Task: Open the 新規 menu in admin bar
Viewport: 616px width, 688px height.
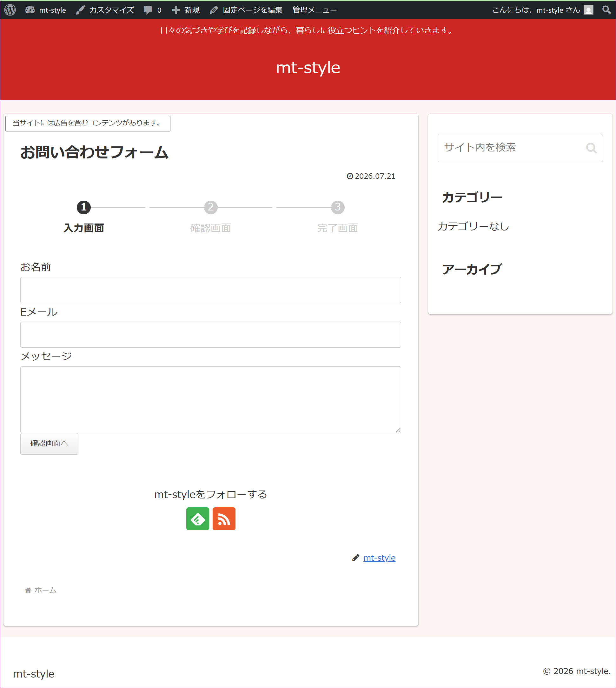Action: pos(186,10)
